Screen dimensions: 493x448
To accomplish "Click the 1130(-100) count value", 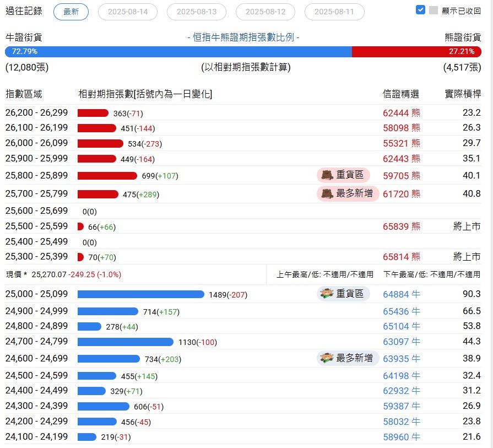I will [198, 342].
